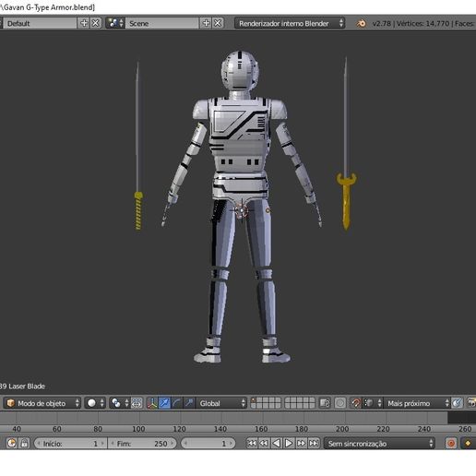Toggle proportional editing circle icon
476x476 pixels.
[340, 403]
